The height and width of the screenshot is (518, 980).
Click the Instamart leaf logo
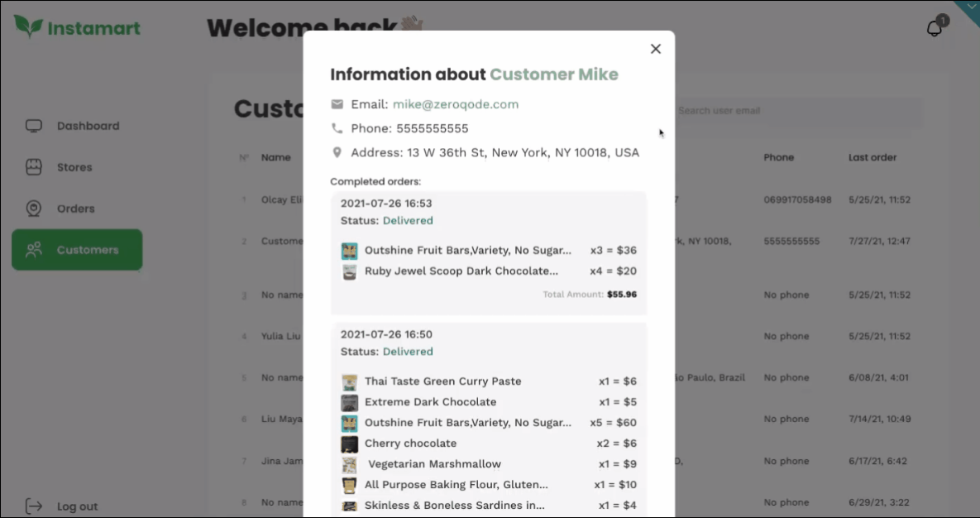(x=29, y=26)
